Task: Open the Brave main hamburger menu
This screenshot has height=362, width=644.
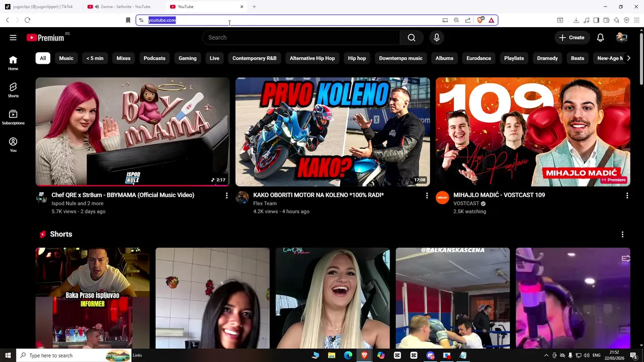Action: pos(636,20)
